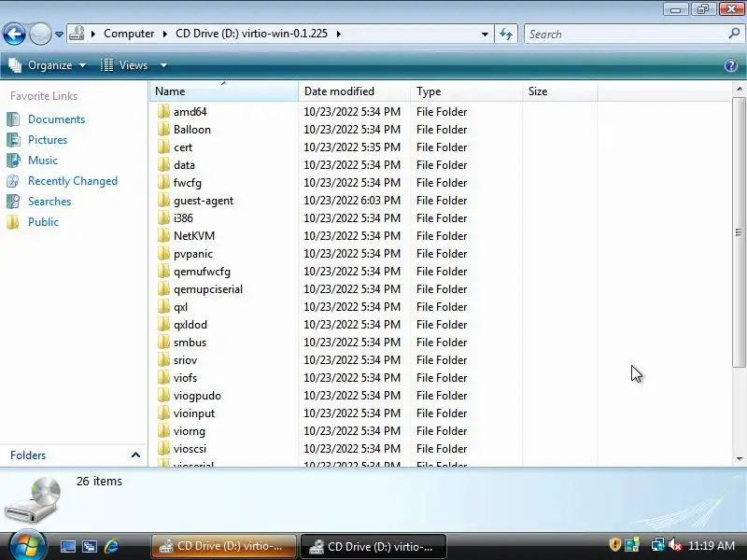Image resolution: width=747 pixels, height=560 pixels.
Task: Go back with the Back arrow button
Action: [x=14, y=34]
